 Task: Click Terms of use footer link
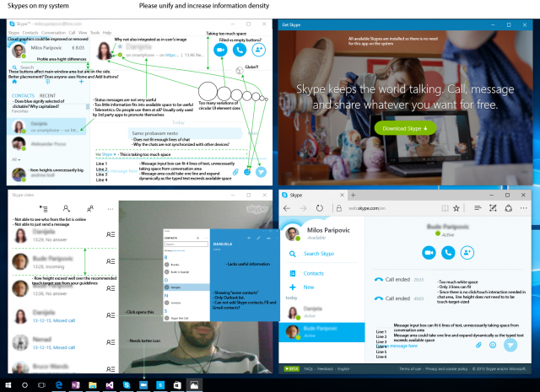tap(410, 369)
